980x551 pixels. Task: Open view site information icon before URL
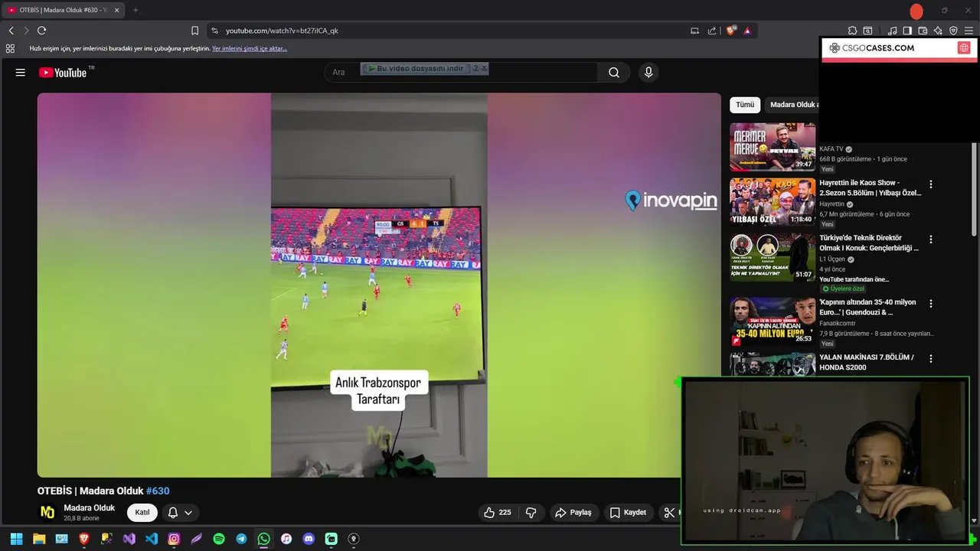click(x=214, y=31)
